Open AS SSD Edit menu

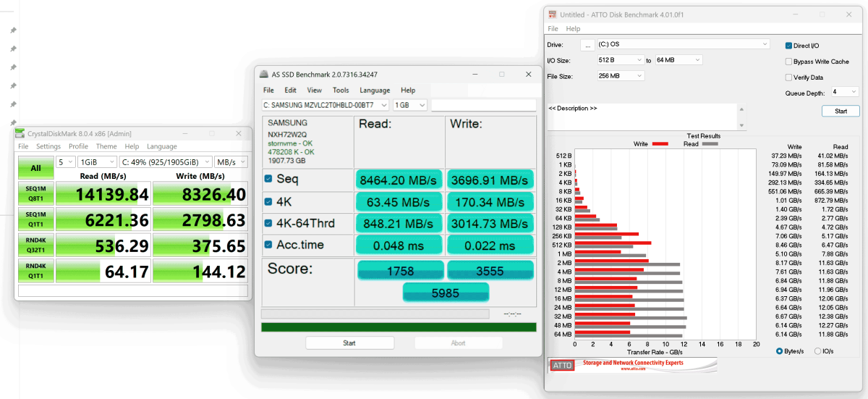(290, 91)
